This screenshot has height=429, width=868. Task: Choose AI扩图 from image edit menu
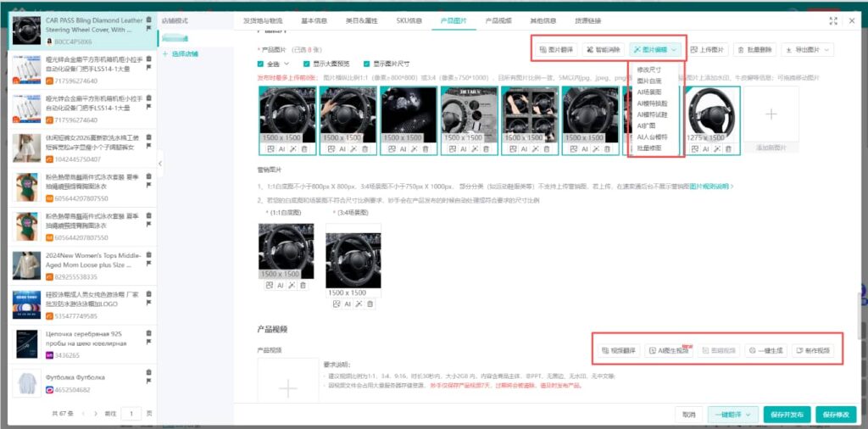click(x=646, y=125)
